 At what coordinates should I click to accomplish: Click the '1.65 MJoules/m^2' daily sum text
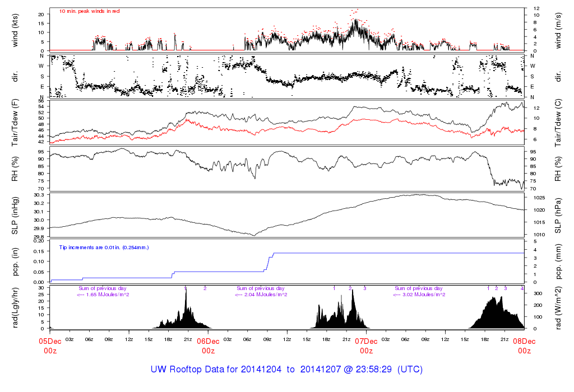pyautogui.click(x=108, y=295)
